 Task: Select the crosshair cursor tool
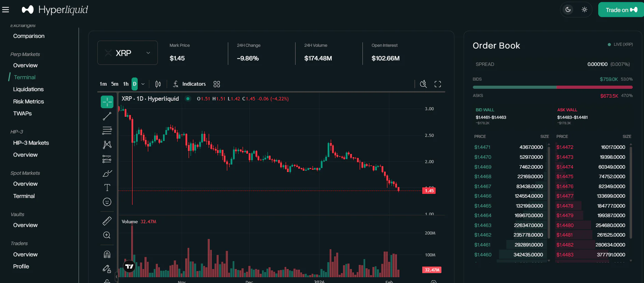coord(107,102)
